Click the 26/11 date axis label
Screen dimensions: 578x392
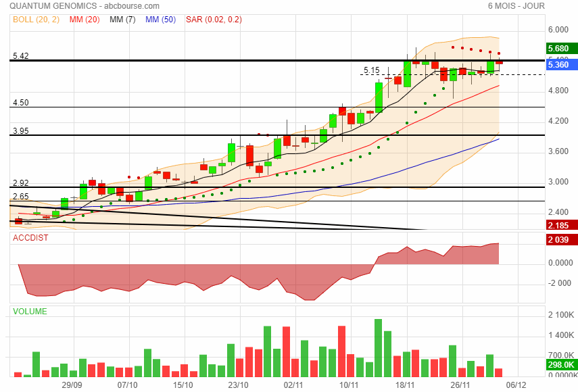point(460,385)
